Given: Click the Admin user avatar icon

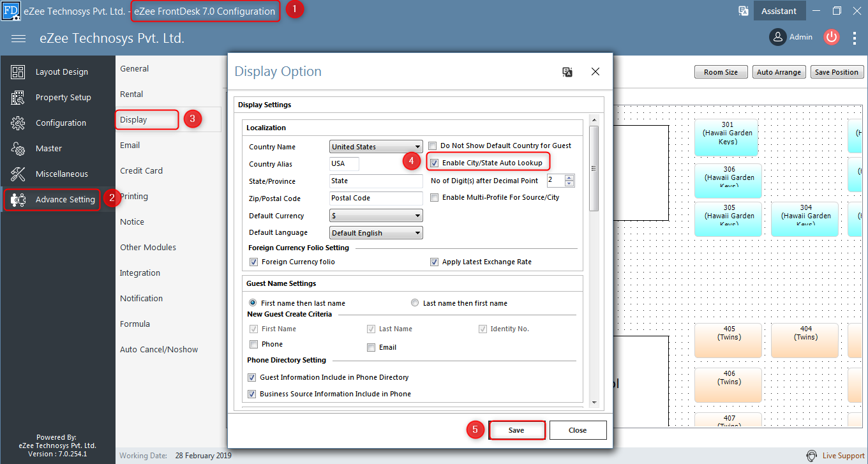Looking at the screenshot, I should (x=777, y=37).
